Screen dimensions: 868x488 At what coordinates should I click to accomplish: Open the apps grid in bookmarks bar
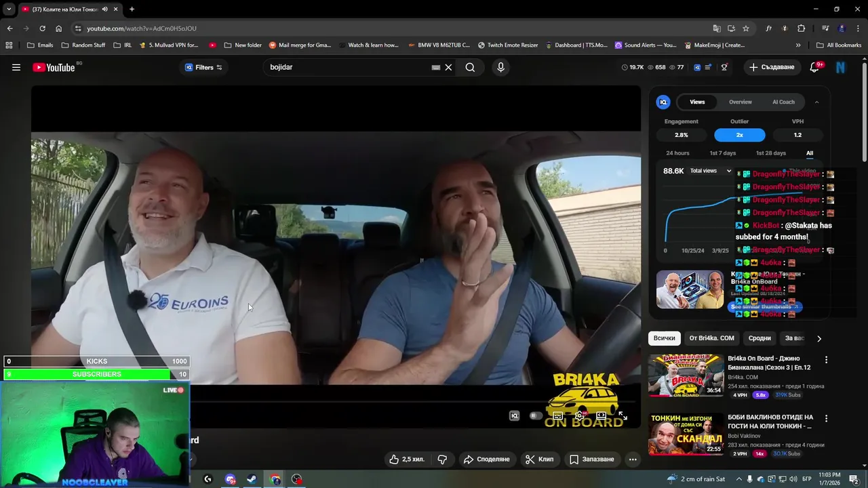tap(9, 45)
